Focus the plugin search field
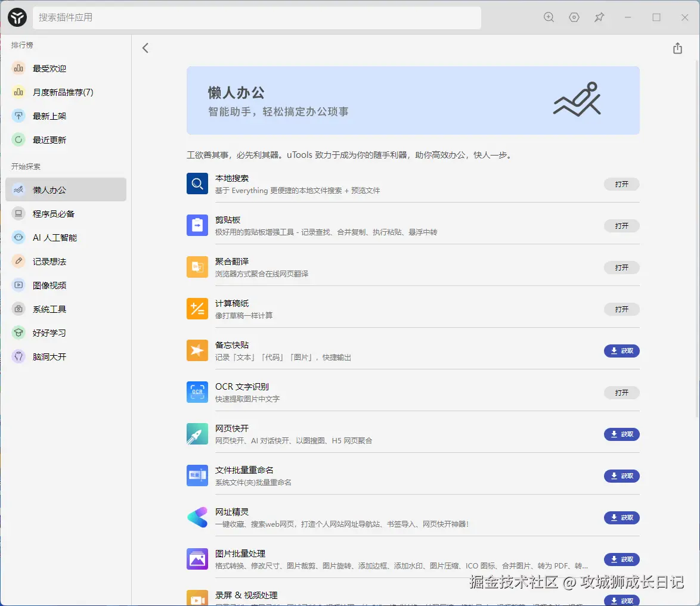Image resolution: width=700 pixels, height=606 pixels. (x=257, y=17)
